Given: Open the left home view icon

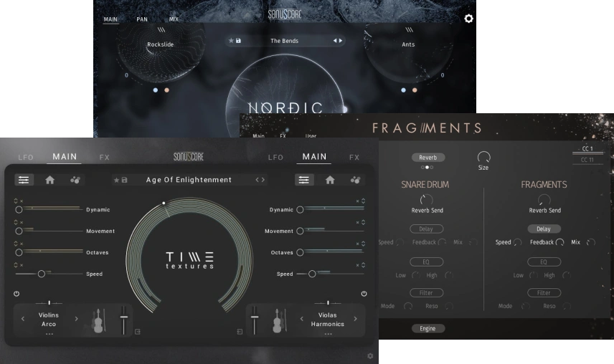Looking at the screenshot, I should 50,180.
